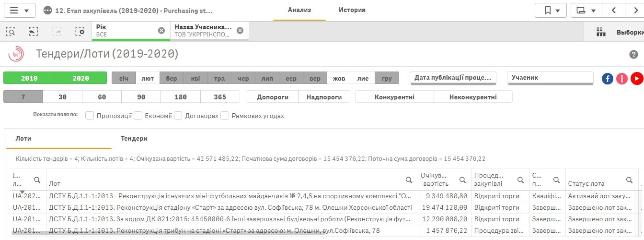Viewport: 644px width, 240px height.
Task: Step back in selections
Action: click(x=33, y=31)
